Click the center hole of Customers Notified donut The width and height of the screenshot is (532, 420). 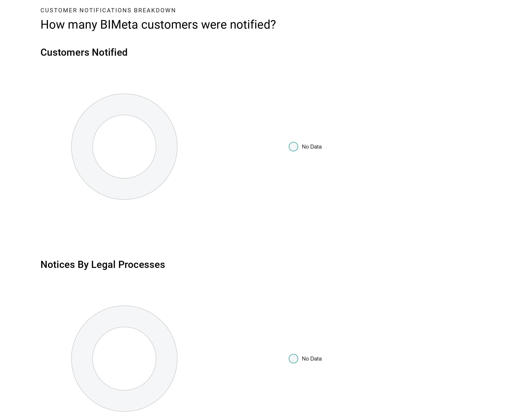coord(124,146)
